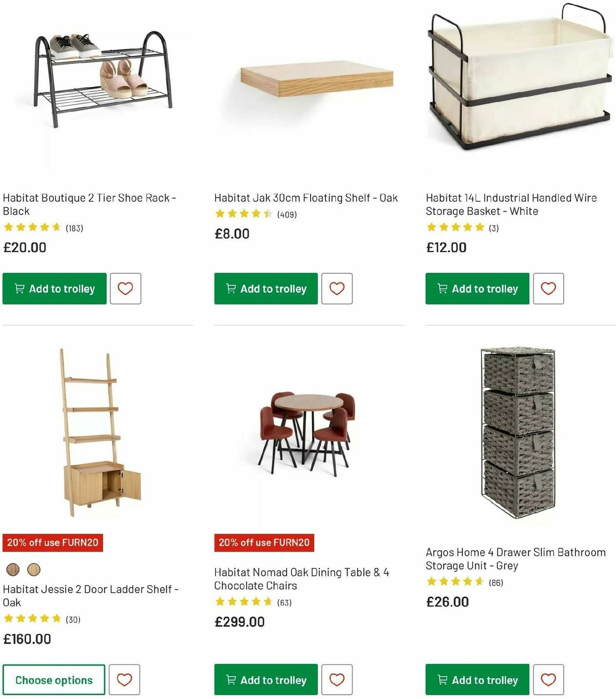Favourite the Jak Floating Shelf with the heart icon
The height and width of the screenshot is (699, 616).
[x=337, y=289]
